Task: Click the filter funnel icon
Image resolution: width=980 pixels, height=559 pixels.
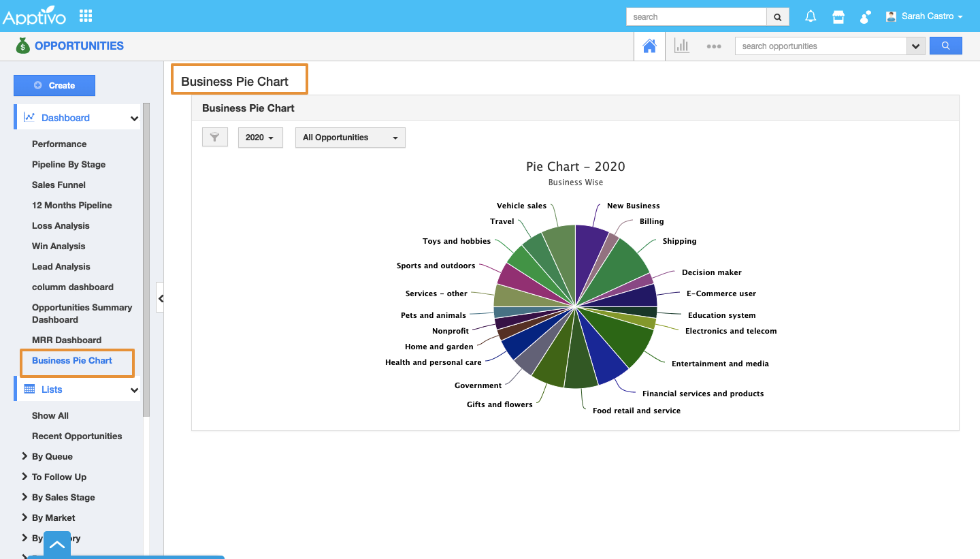Action: pyautogui.click(x=214, y=138)
